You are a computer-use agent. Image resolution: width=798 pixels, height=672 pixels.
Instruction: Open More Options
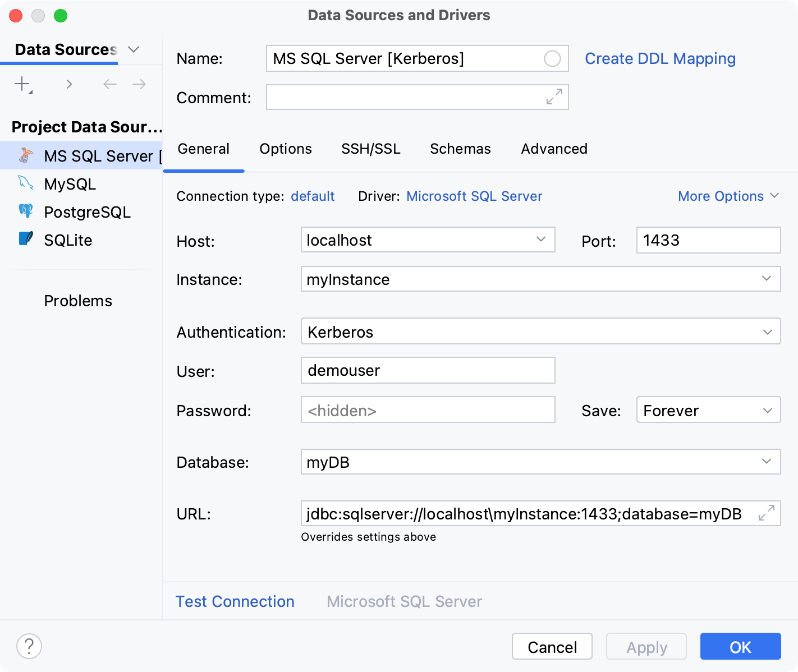pos(728,196)
